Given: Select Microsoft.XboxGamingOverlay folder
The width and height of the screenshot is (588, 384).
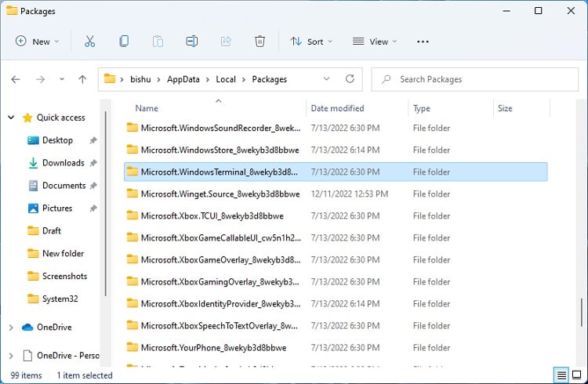Looking at the screenshot, I should click(x=336, y=281).
